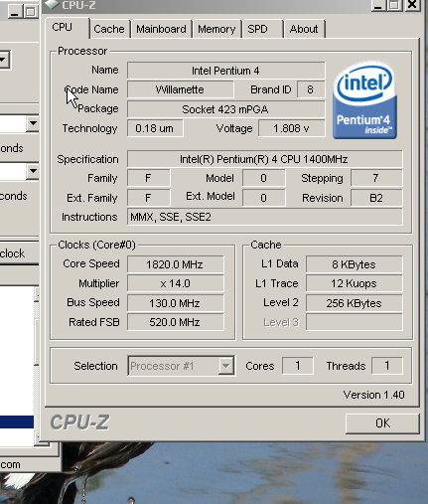
Task: Open the About tab
Action: pyautogui.click(x=304, y=29)
